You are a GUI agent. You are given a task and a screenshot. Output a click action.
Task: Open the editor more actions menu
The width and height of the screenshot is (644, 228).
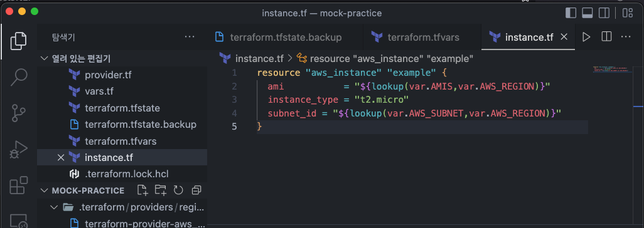pyautogui.click(x=626, y=37)
